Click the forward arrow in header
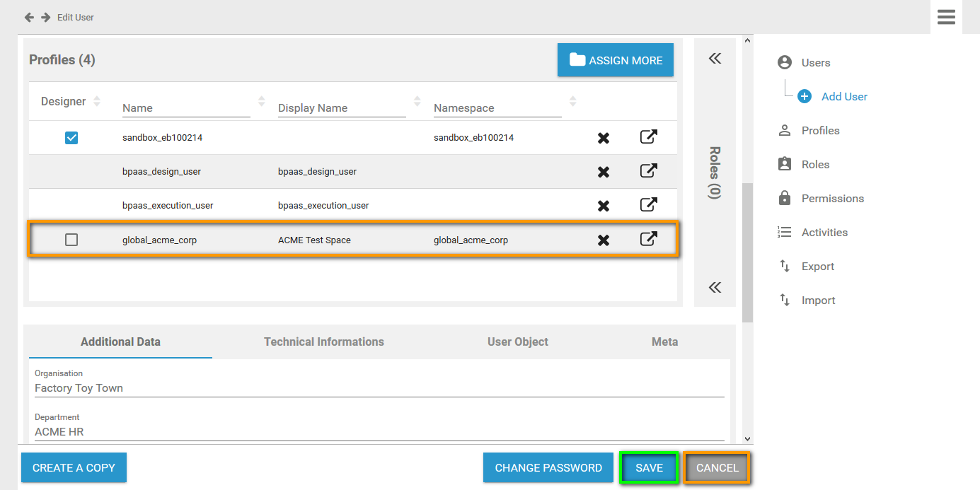This screenshot has width=980, height=490. coord(45,17)
